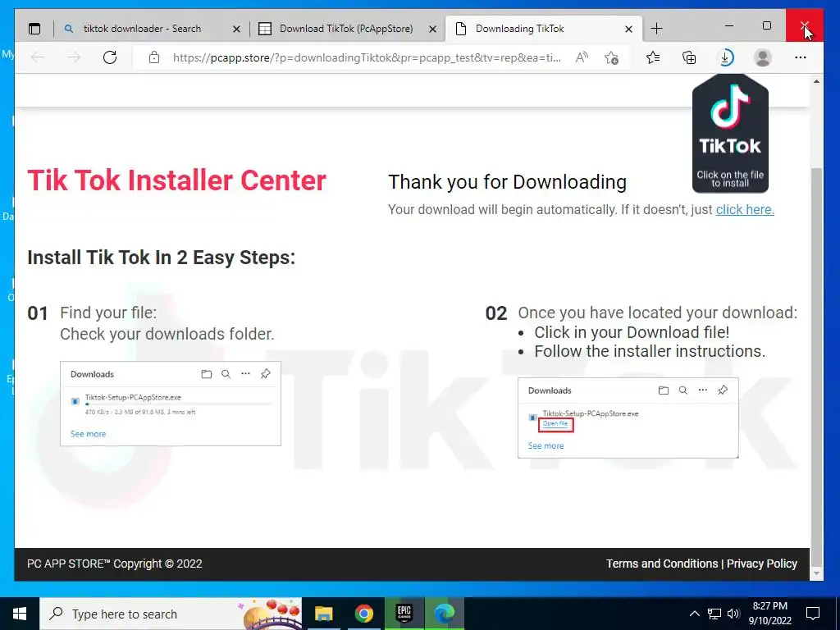Turn on Read aloud icon
Viewport: 840px width, 630px height.
(x=582, y=57)
